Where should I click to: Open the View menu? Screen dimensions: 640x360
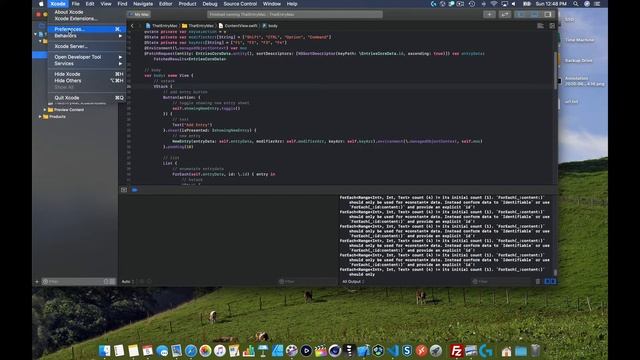click(x=106, y=4)
